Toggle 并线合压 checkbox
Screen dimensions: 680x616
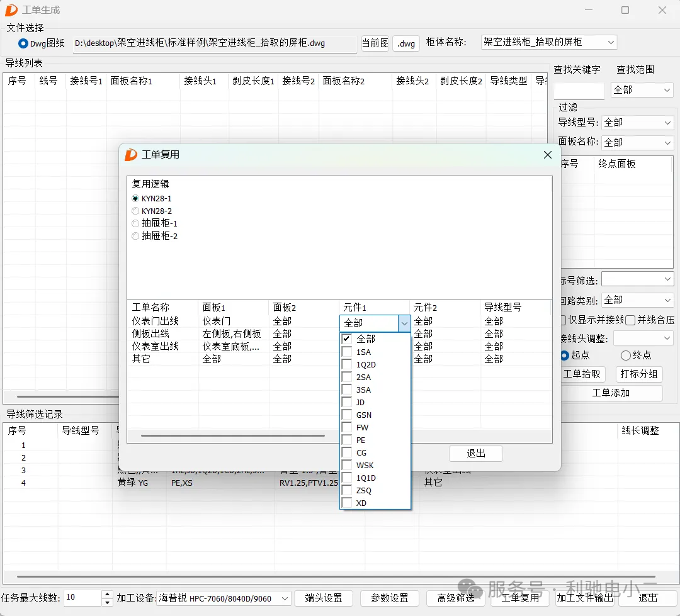630,320
